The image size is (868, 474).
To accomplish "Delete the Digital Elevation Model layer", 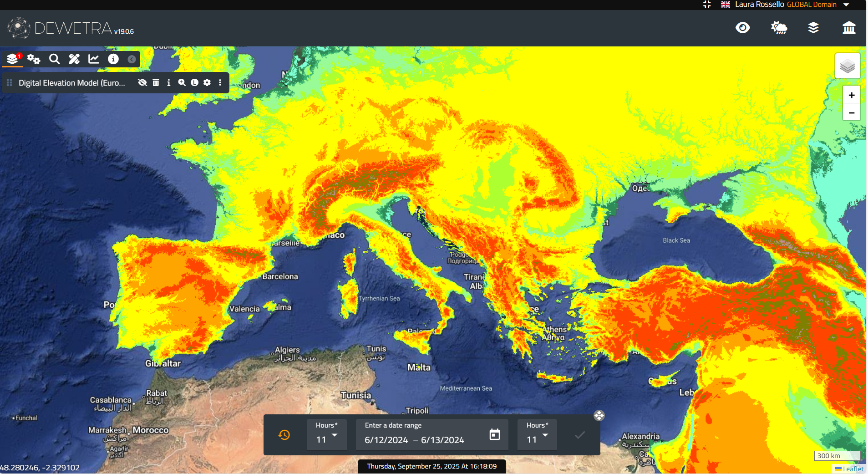I will tap(156, 82).
